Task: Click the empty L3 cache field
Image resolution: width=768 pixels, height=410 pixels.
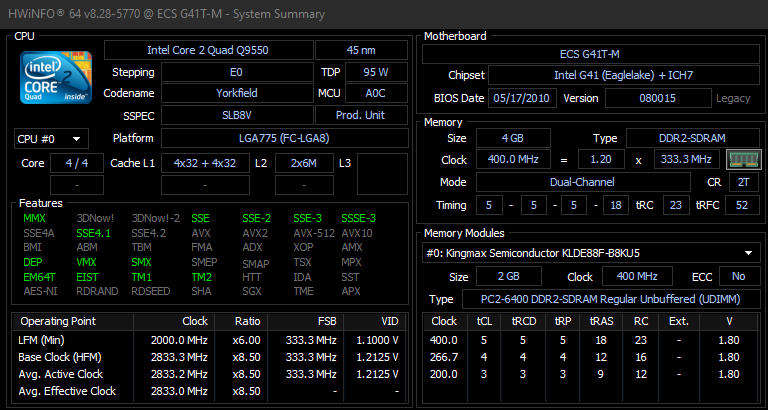Action: point(382,174)
